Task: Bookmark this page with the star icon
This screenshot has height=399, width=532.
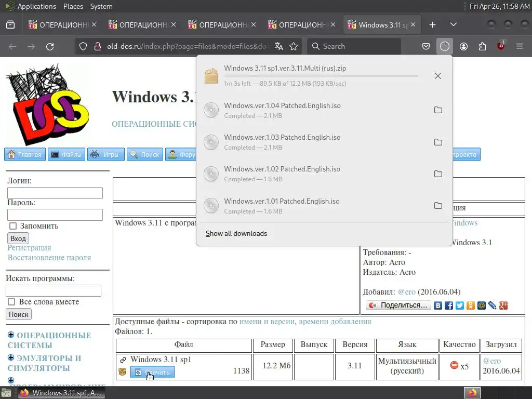Action: 294,46
